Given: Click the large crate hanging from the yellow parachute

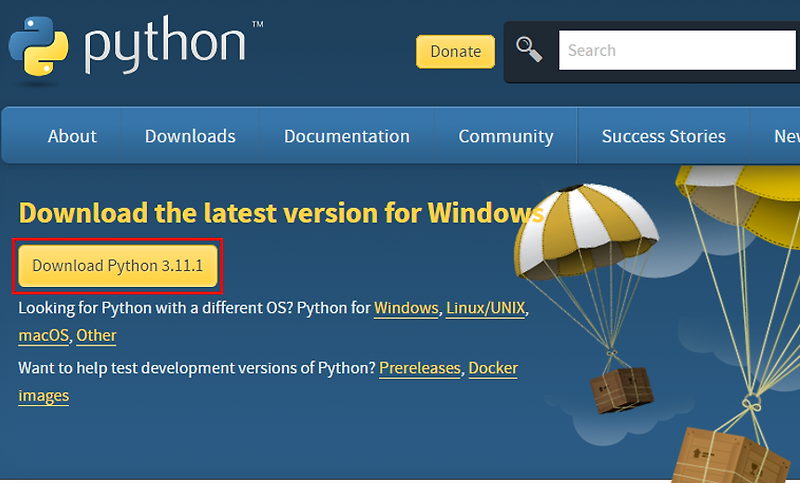Looking at the screenshot, I should coord(732,455).
